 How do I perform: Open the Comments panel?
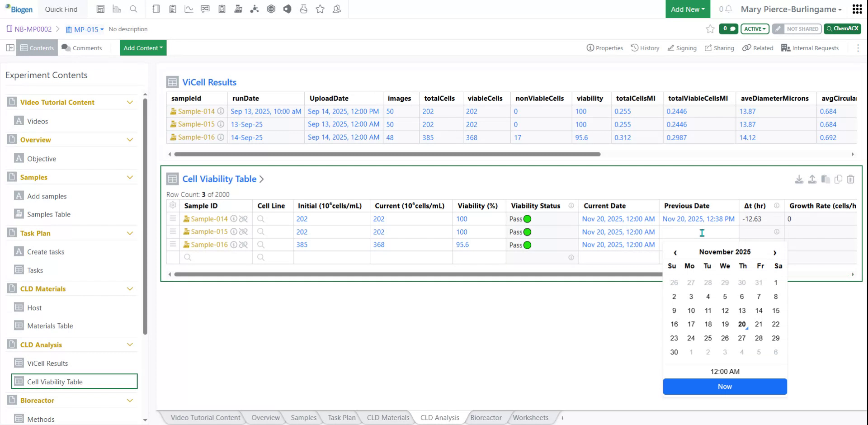82,47
